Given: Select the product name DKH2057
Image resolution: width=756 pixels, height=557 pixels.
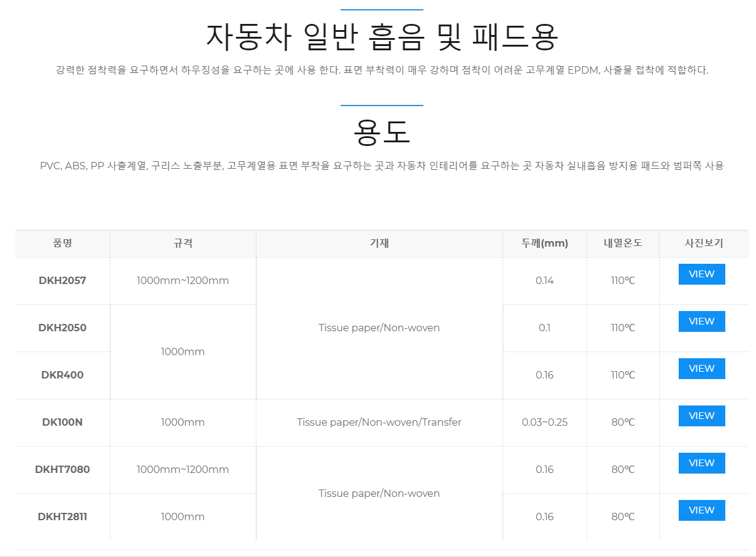Looking at the screenshot, I should 63,281.
